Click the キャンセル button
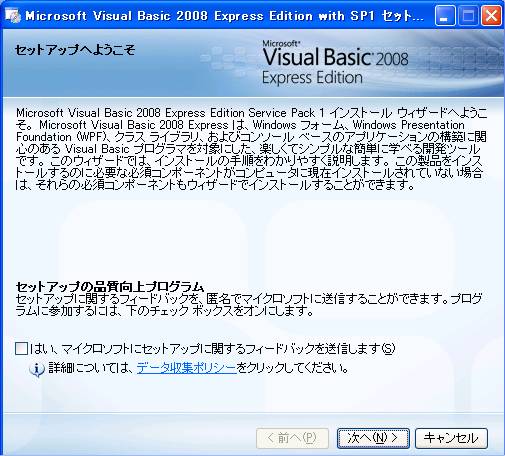This screenshot has width=505, height=456. (451, 438)
